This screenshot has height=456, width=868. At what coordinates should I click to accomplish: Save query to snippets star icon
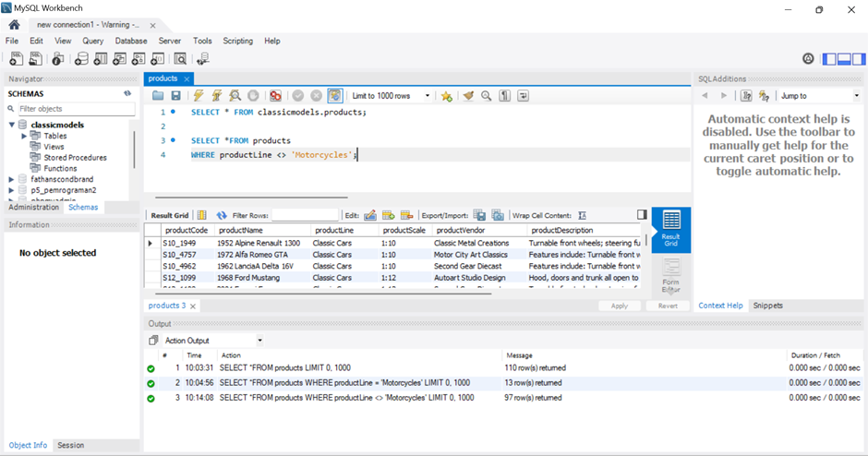(x=446, y=96)
